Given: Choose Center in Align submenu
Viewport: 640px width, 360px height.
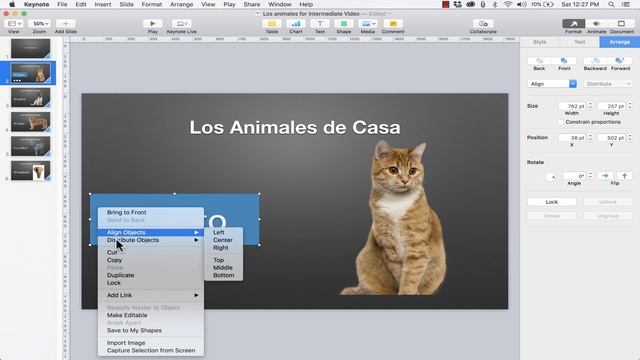Looking at the screenshot, I should click(223, 240).
